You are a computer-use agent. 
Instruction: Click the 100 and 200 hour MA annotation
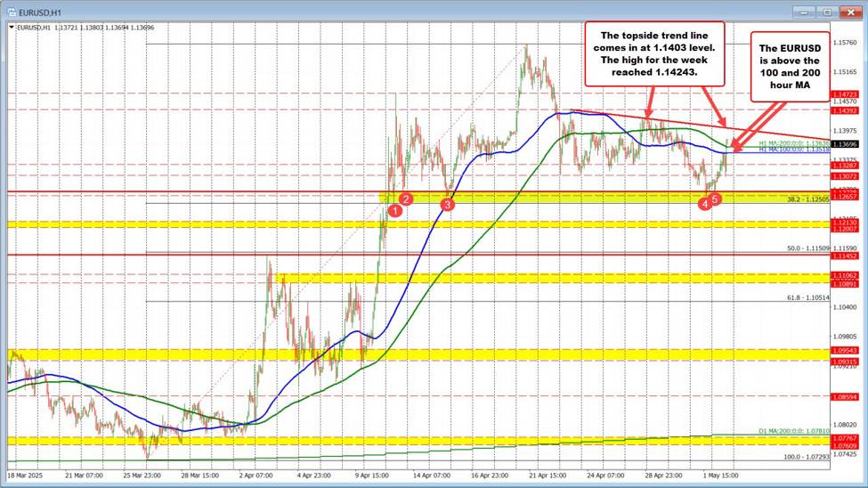pos(785,69)
